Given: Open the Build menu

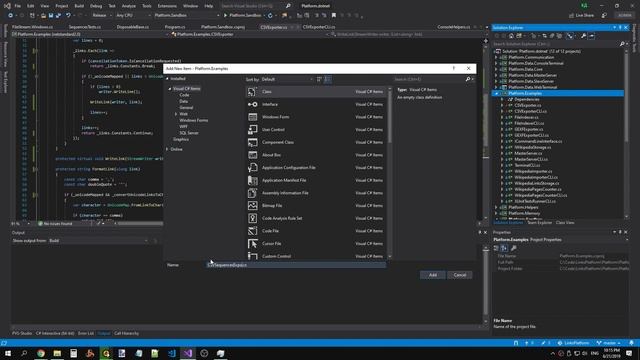Looking at the screenshot, I should (79, 6).
